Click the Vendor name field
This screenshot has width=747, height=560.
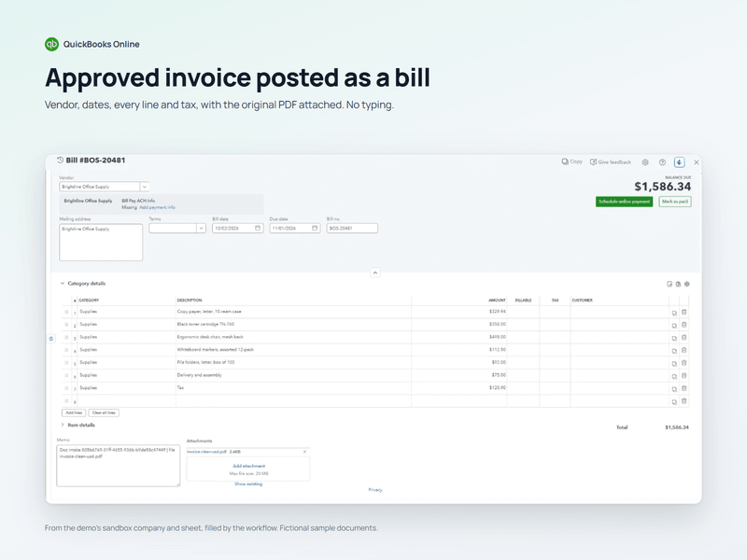(x=100, y=187)
